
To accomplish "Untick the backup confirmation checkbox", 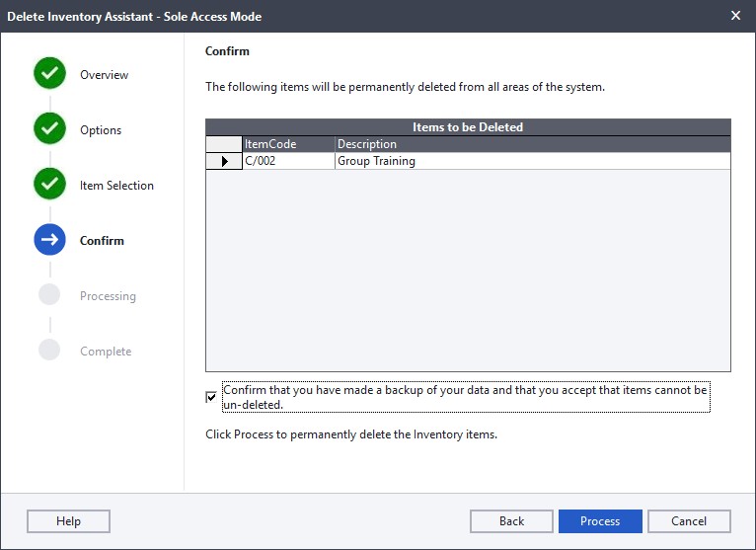I will click(211, 397).
